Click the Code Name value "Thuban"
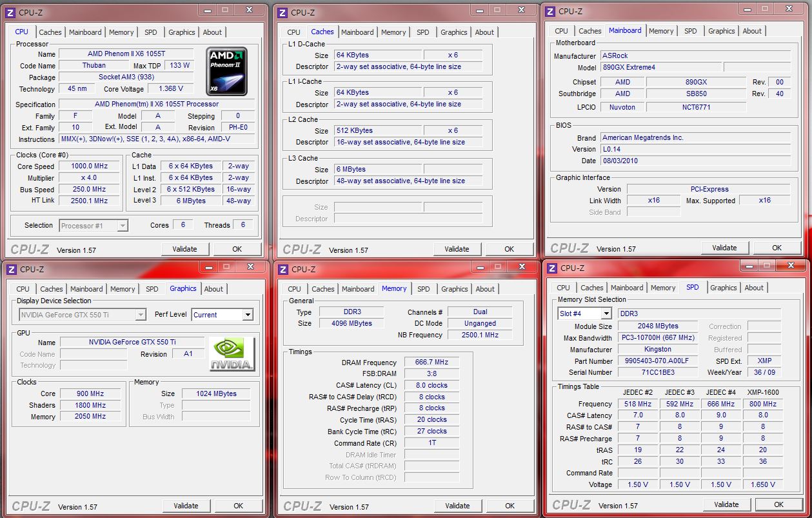The image size is (812, 518). point(94,66)
